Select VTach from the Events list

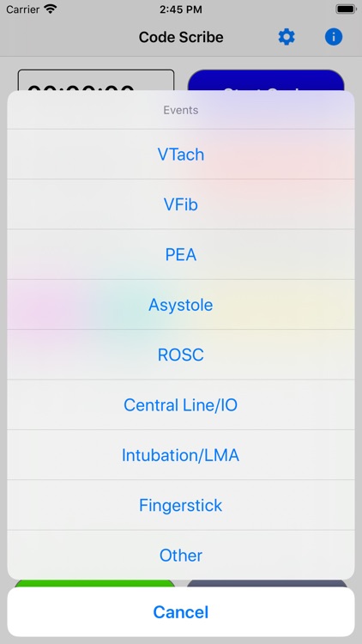pos(181,155)
